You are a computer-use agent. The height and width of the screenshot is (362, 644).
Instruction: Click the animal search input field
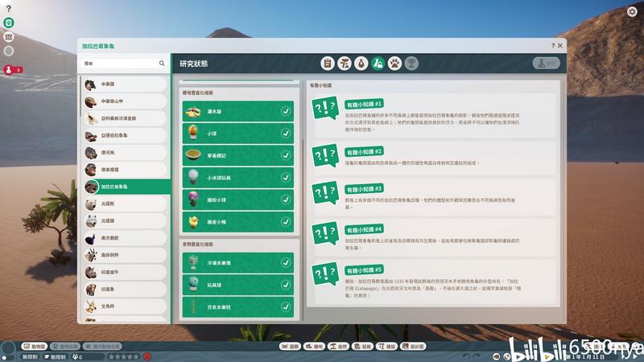coord(124,64)
